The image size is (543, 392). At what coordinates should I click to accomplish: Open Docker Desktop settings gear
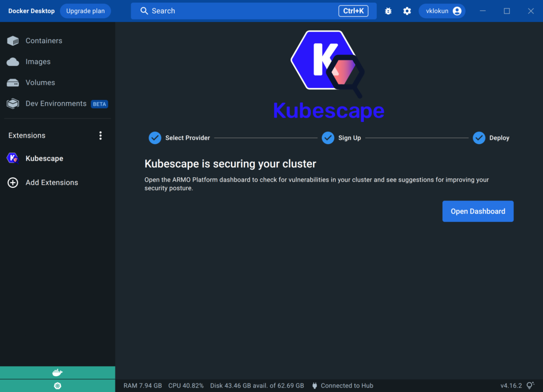(407, 11)
